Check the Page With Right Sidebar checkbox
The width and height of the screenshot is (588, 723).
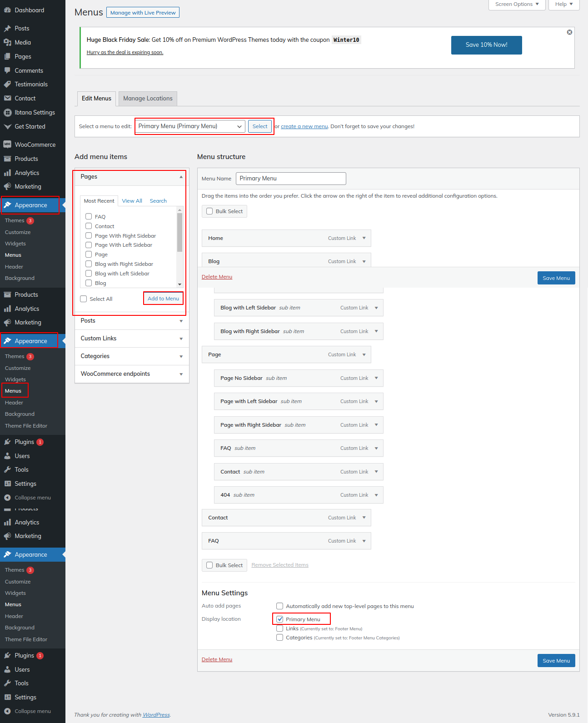[x=89, y=235]
